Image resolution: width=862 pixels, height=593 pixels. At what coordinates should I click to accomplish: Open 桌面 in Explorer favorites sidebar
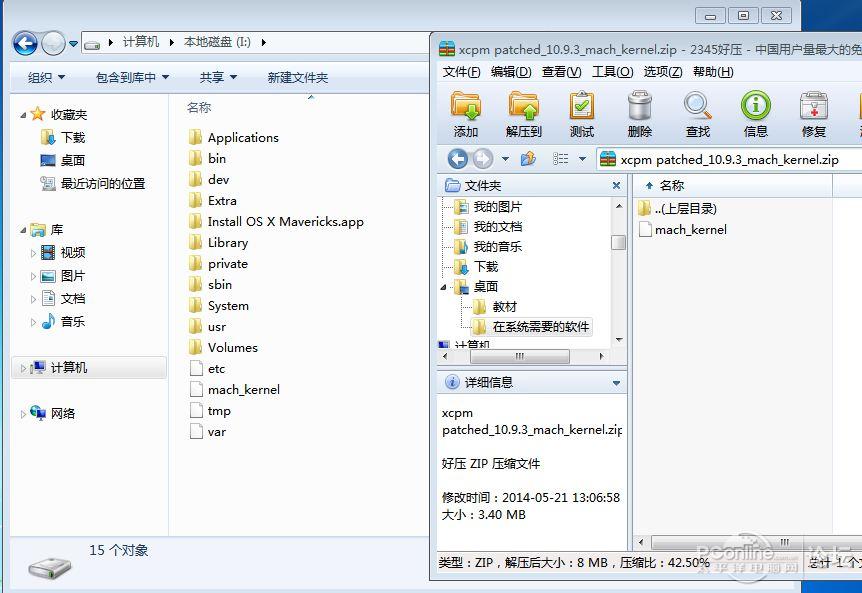tap(73, 160)
